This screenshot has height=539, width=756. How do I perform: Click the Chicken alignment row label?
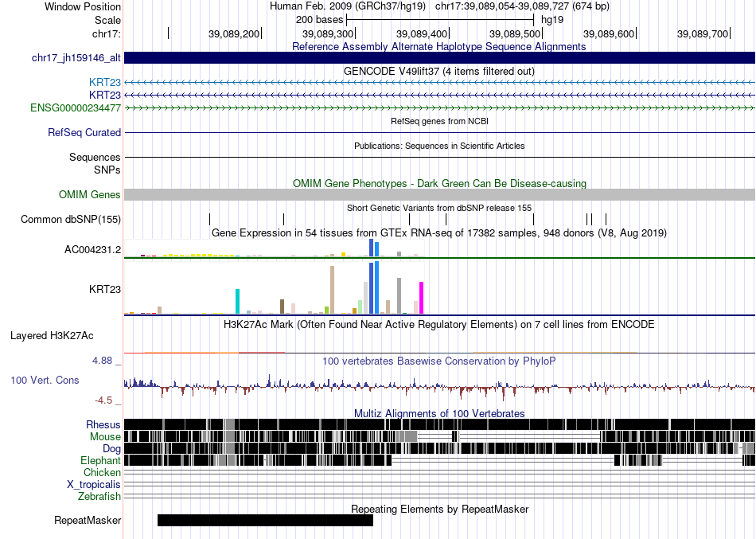point(102,472)
